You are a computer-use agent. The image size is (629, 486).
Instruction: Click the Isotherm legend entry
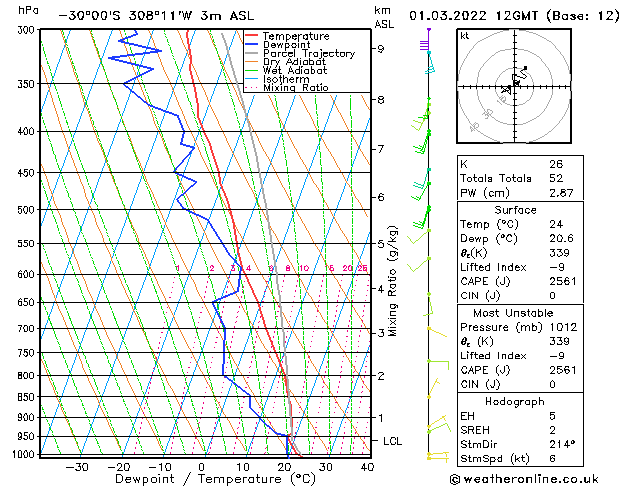click(286, 79)
